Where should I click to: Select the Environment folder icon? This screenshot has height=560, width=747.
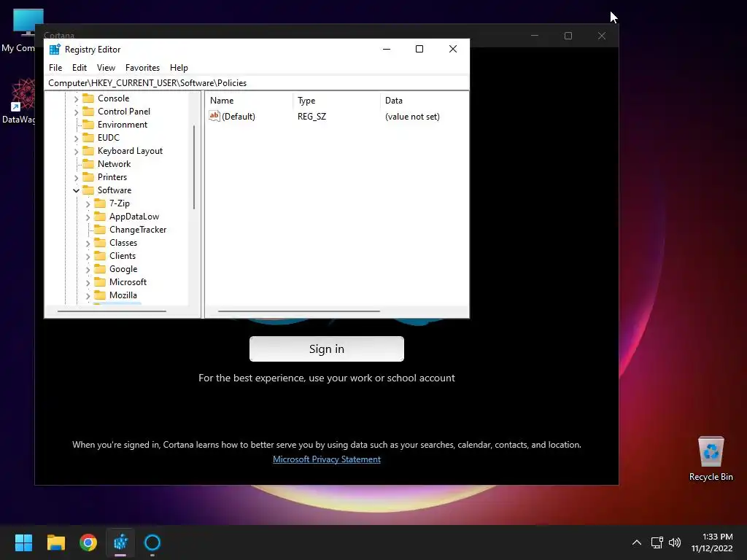[88, 124]
